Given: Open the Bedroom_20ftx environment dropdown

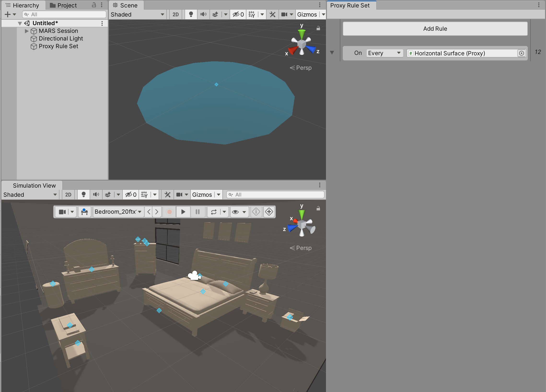Looking at the screenshot, I should [x=118, y=212].
